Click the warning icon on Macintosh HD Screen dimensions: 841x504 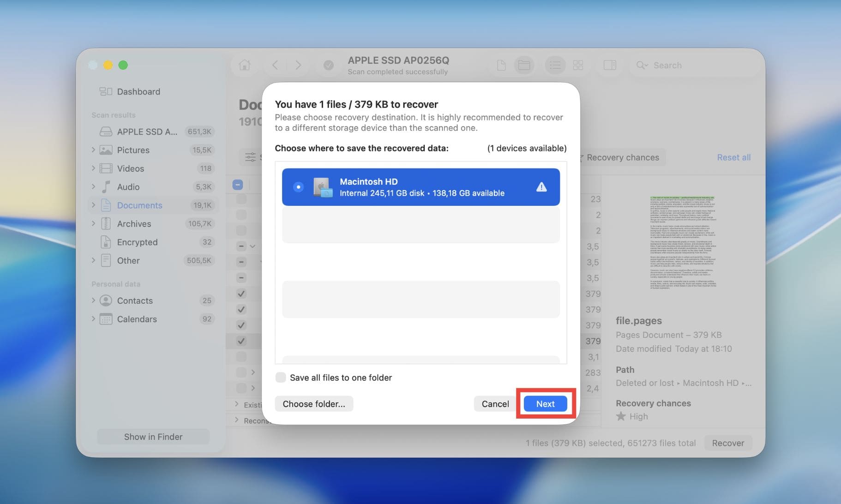tap(541, 187)
